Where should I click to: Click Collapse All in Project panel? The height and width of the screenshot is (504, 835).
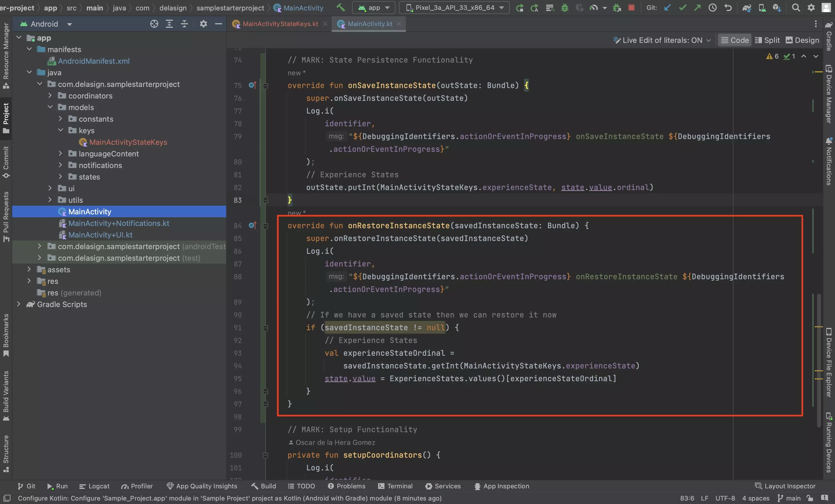[x=184, y=24]
